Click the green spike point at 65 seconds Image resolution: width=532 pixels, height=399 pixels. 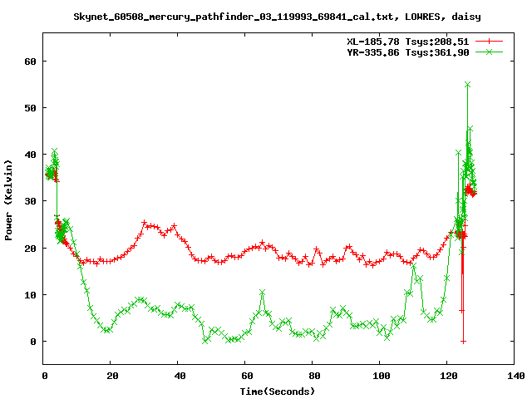262,293
